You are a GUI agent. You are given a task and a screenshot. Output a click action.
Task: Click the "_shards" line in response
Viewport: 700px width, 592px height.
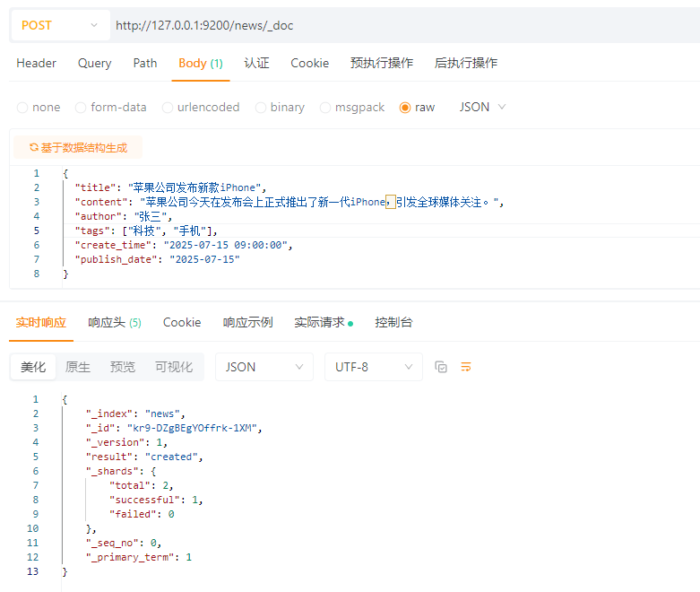121,471
